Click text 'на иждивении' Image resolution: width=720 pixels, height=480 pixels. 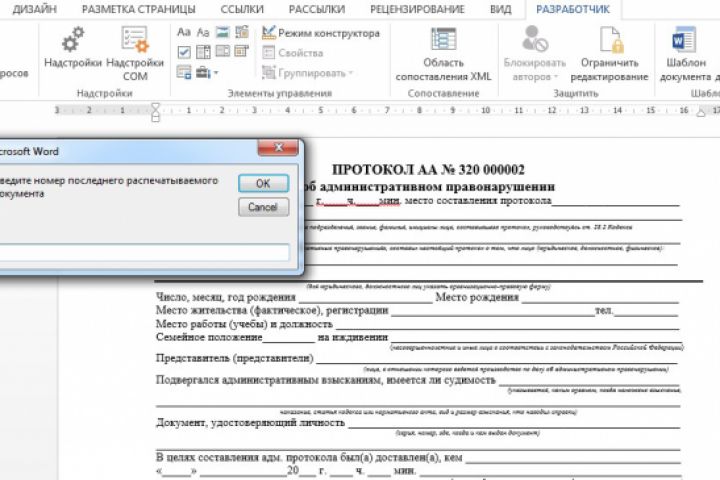pos(353,337)
